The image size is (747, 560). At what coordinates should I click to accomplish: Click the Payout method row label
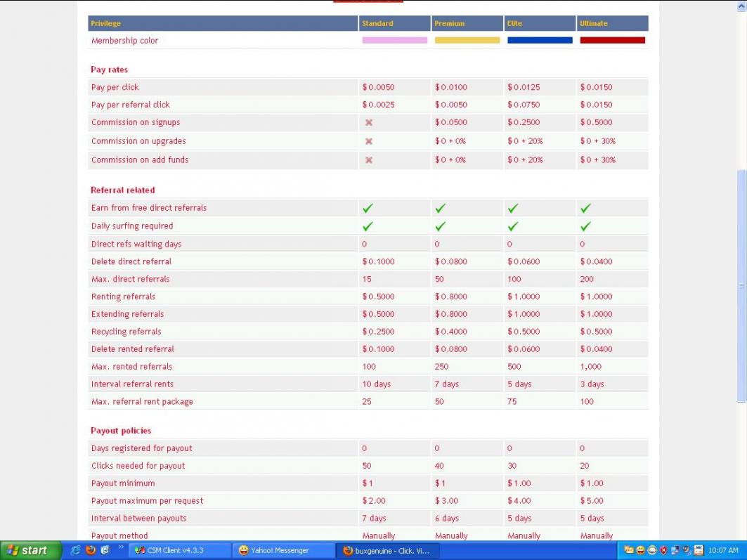coord(119,535)
